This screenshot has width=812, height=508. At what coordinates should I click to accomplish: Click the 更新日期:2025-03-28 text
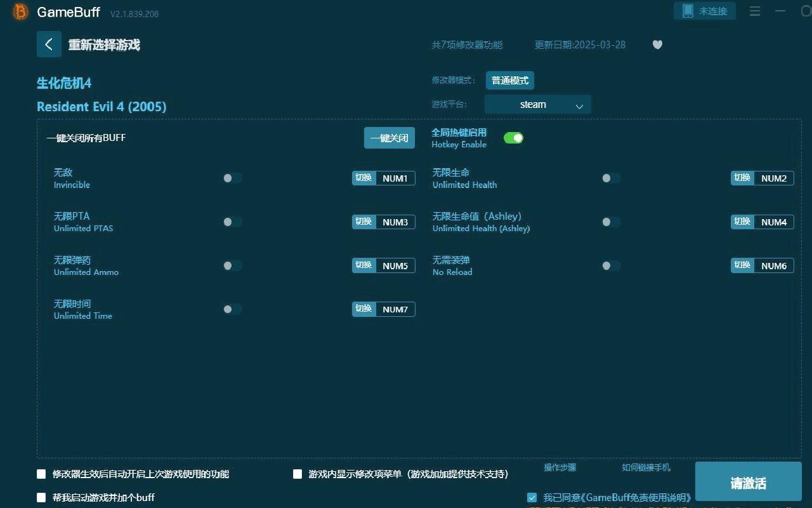(x=580, y=44)
